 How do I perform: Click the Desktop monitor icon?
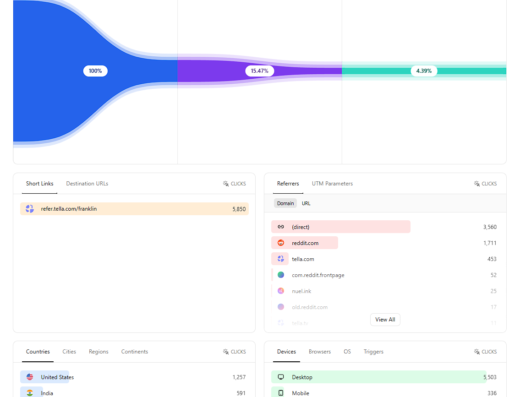281,377
